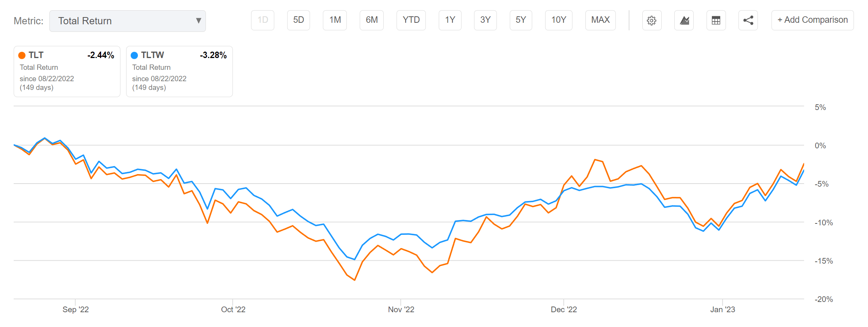Viewport: 868px width, 327px height.
Task: Open the Metric Total Return dropdown
Action: click(127, 21)
